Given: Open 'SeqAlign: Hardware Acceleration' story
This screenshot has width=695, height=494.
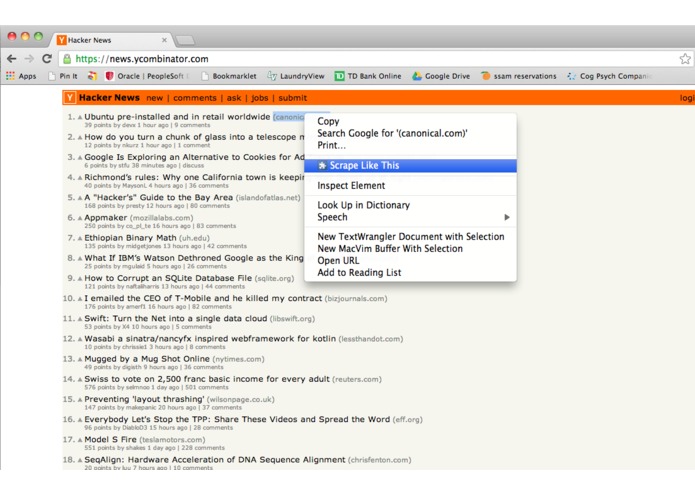Looking at the screenshot, I should point(215,460).
